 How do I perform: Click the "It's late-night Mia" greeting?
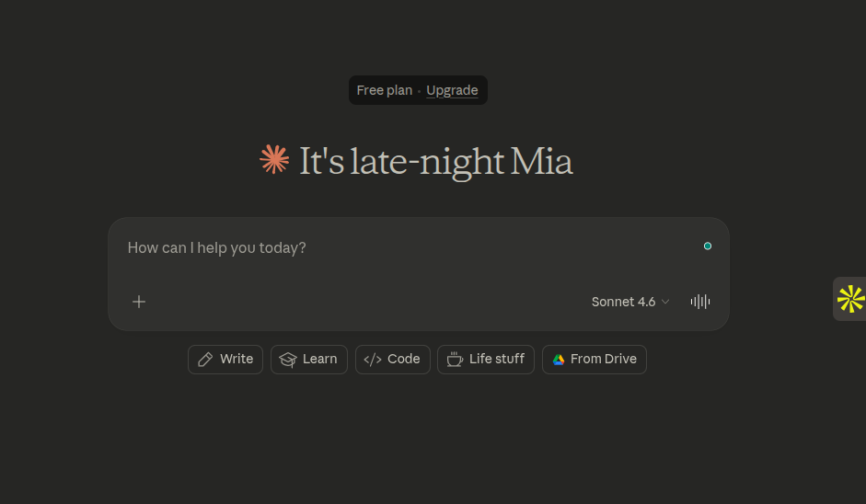pyautogui.click(x=436, y=162)
